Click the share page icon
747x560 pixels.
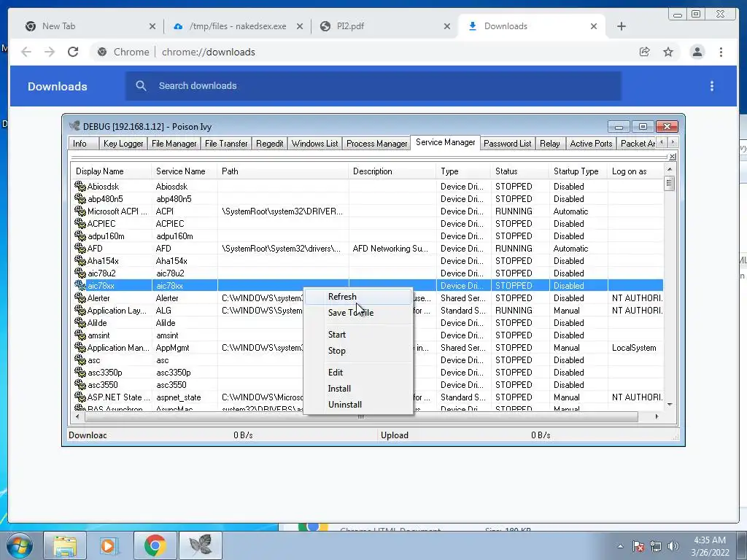coord(644,52)
